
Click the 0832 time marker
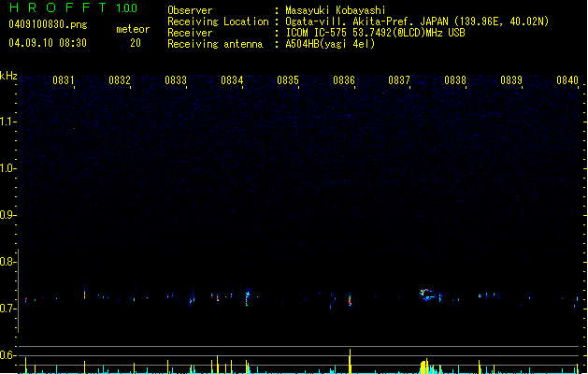pos(120,80)
